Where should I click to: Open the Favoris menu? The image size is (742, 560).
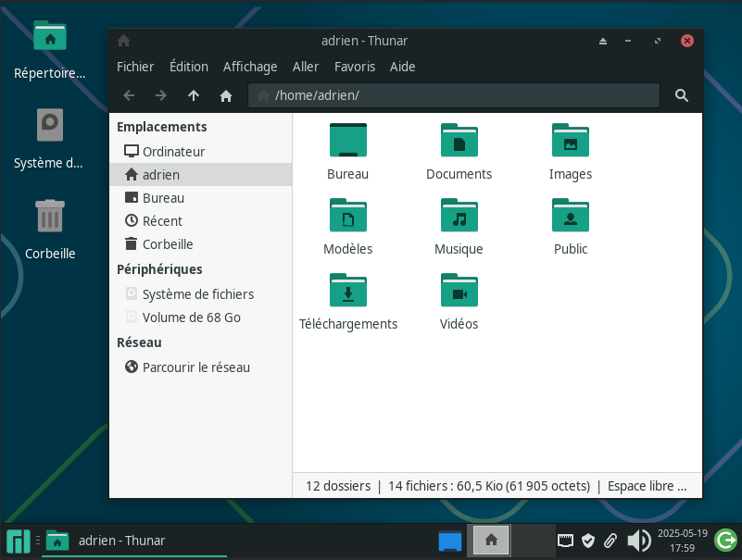355,67
